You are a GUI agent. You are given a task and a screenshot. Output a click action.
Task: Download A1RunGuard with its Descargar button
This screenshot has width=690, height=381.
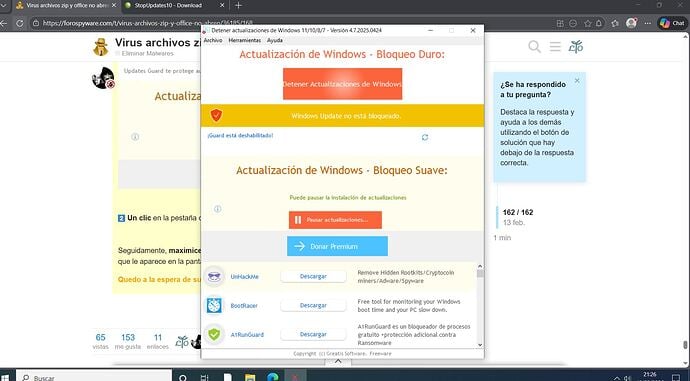point(313,334)
